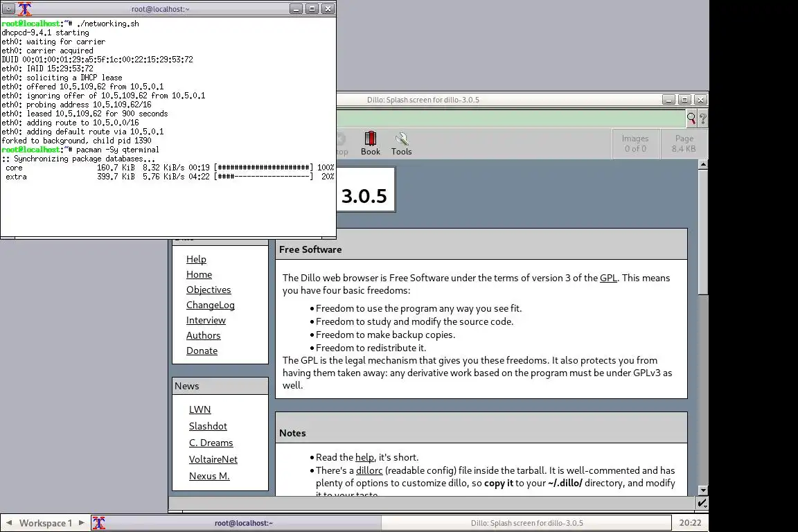The width and height of the screenshot is (798, 532).
Task: Click the checkmark bug meter icon in Dillo
Action: [x=702, y=503]
